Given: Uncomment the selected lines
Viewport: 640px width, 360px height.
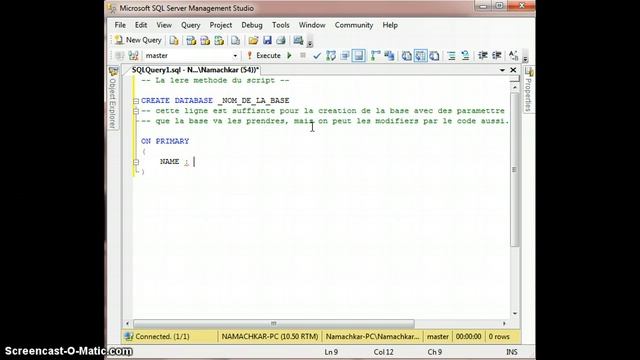Looking at the screenshot, I should click(x=465, y=56).
